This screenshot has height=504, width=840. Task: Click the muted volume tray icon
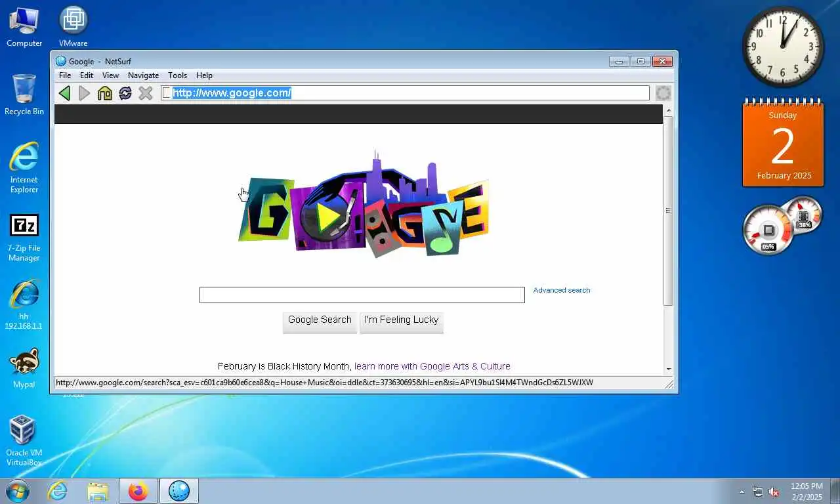[774, 492]
